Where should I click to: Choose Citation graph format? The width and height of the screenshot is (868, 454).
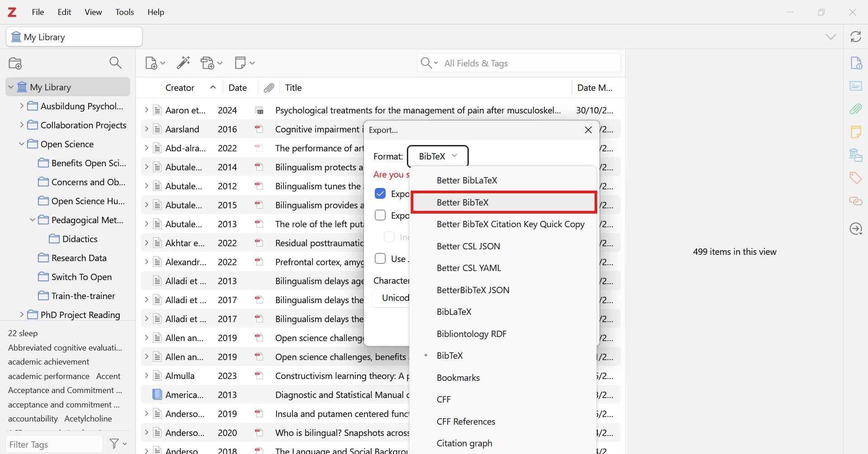point(504,443)
